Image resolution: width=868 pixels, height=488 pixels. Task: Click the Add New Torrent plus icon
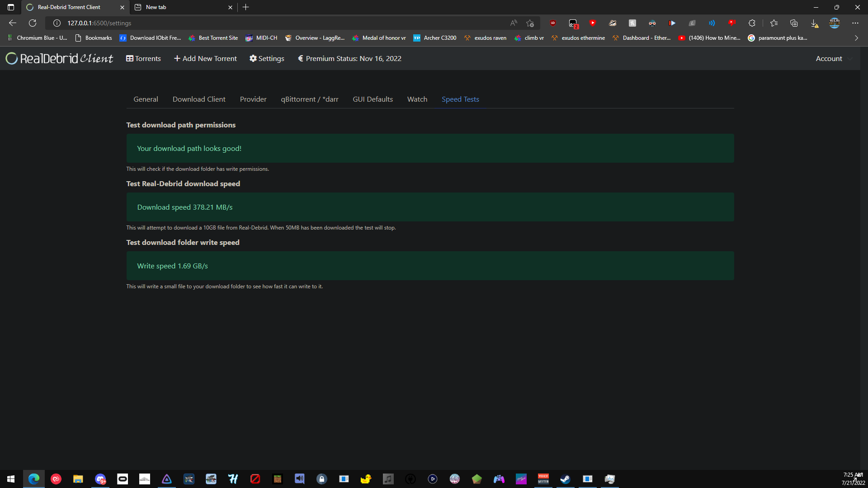177,58
